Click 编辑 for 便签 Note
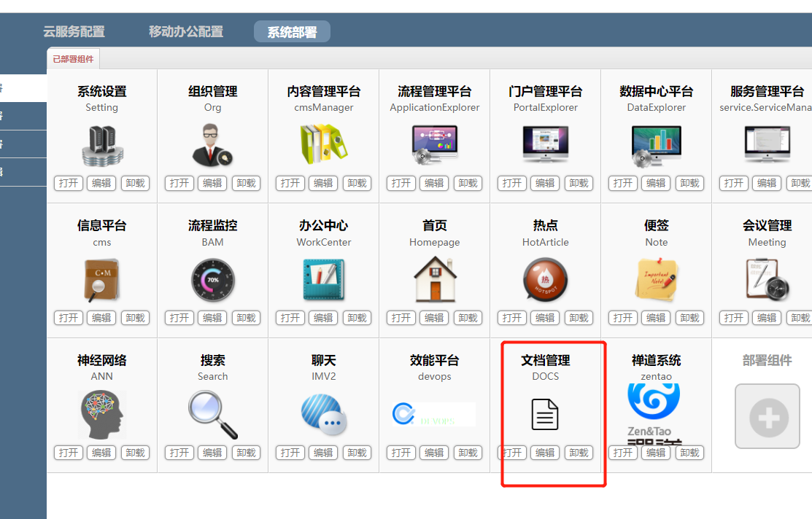812x519 pixels. (656, 318)
